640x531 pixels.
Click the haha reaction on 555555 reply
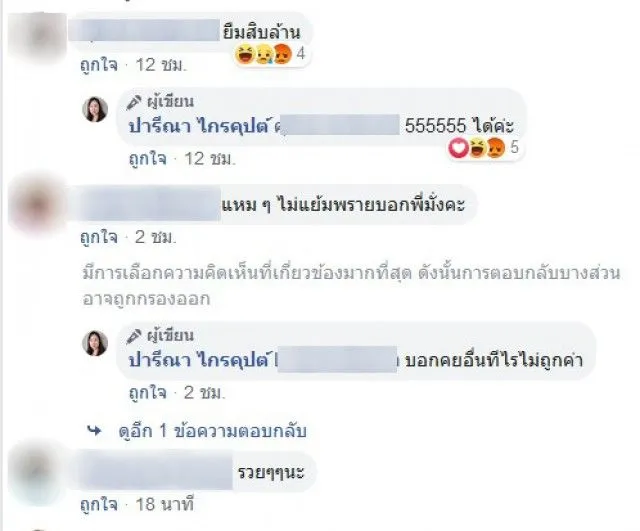point(477,148)
